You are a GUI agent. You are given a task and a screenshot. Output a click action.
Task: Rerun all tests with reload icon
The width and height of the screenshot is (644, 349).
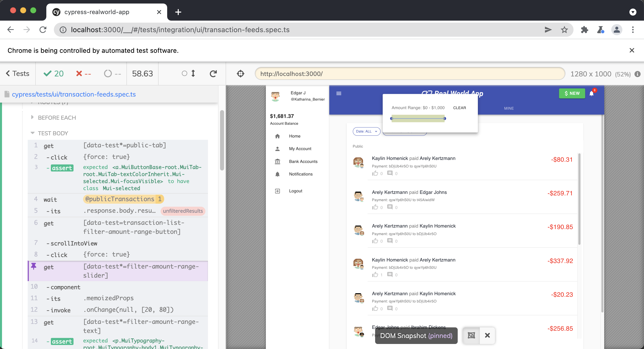tap(213, 74)
